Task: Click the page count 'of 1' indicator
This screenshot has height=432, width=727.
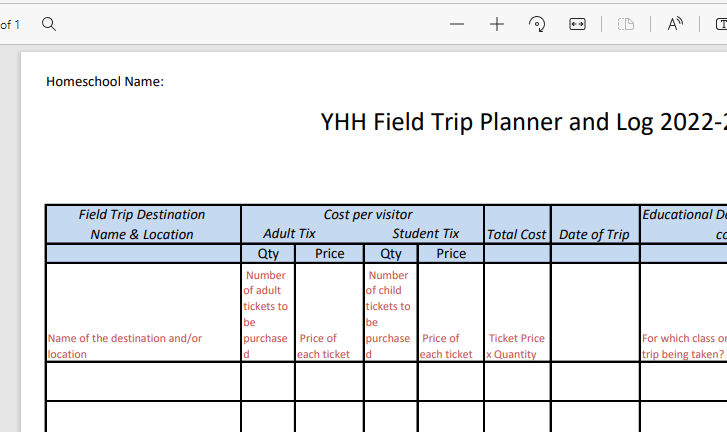Action: [10, 24]
